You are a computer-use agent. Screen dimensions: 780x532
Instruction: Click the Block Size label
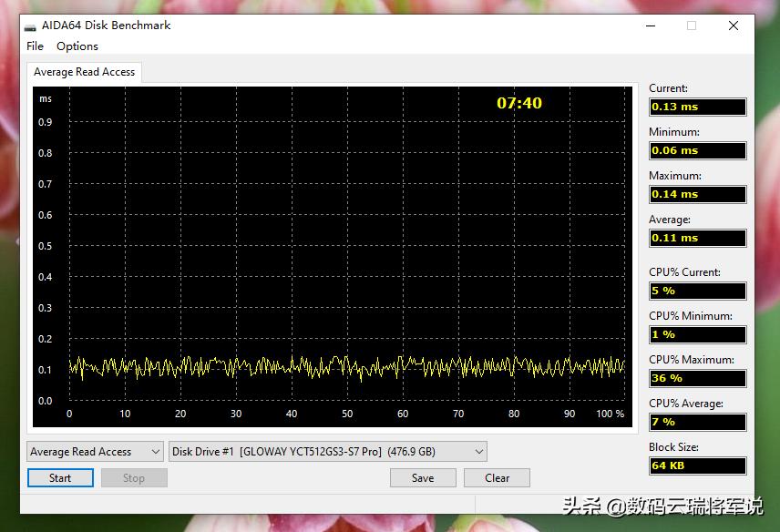(x=673, y=447)
